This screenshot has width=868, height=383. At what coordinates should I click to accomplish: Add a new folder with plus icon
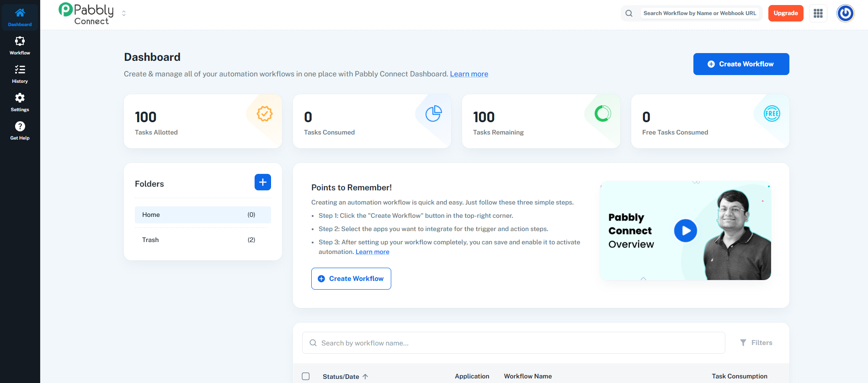[262, 182]
